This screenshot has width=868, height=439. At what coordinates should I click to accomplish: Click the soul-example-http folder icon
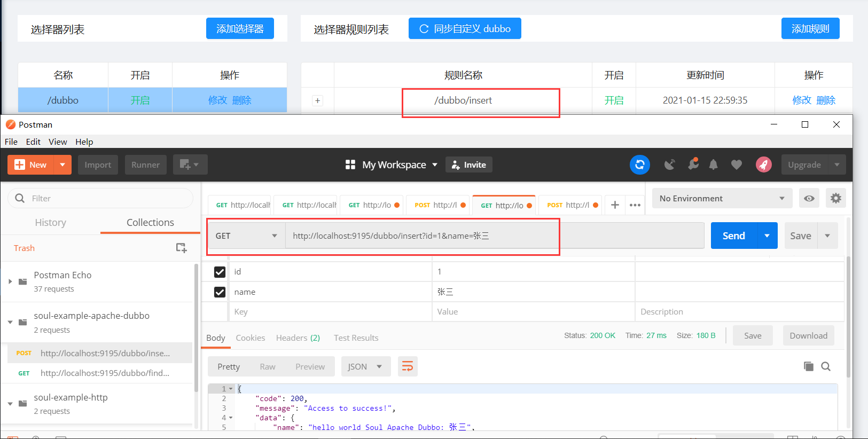(23, 403)
